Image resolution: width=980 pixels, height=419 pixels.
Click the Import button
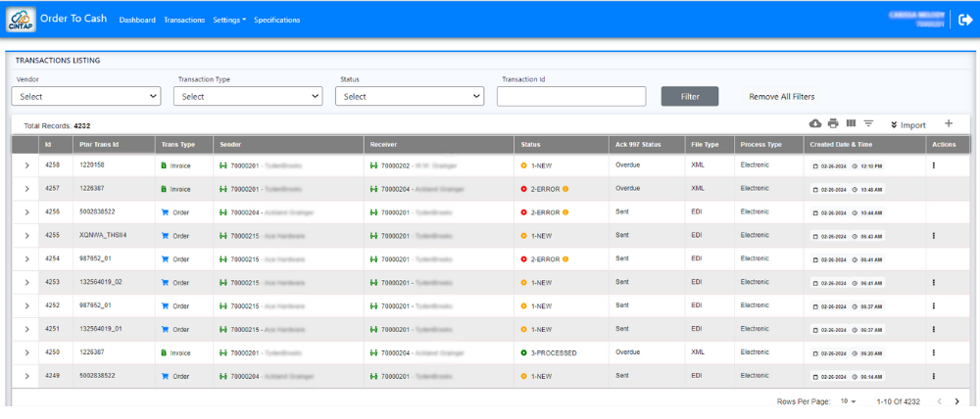(x=908, y=125)
